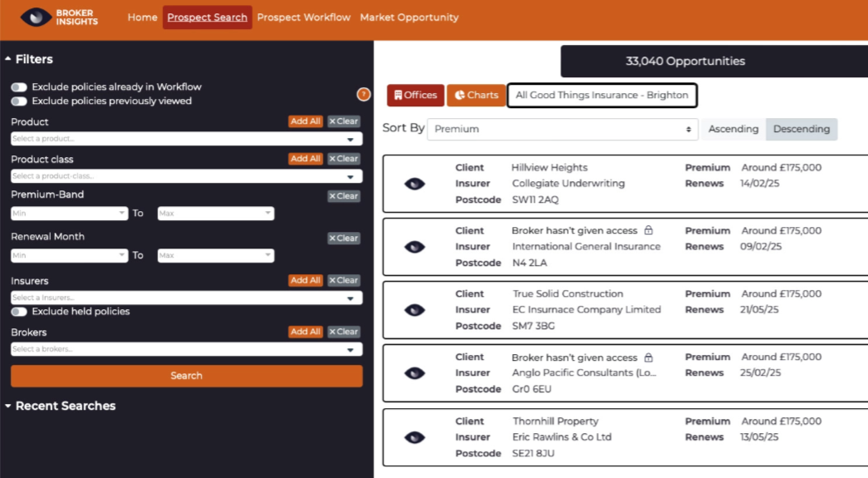Click client name Hillview Heights
Screen dimensions: 868x478
(549, 167)
